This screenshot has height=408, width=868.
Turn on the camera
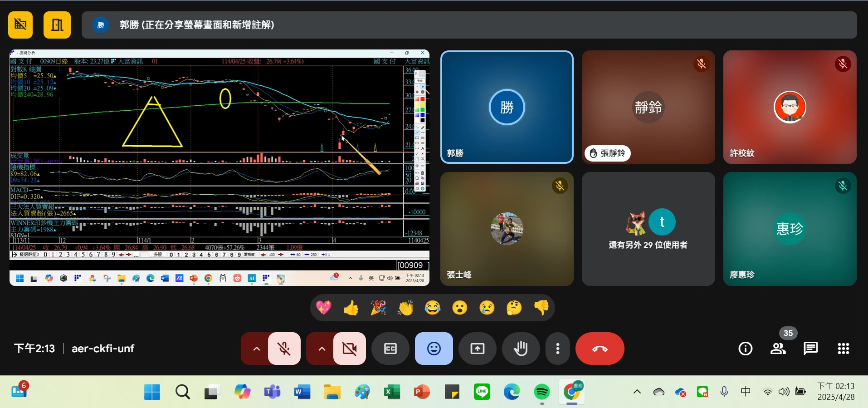tap(350, 349)
